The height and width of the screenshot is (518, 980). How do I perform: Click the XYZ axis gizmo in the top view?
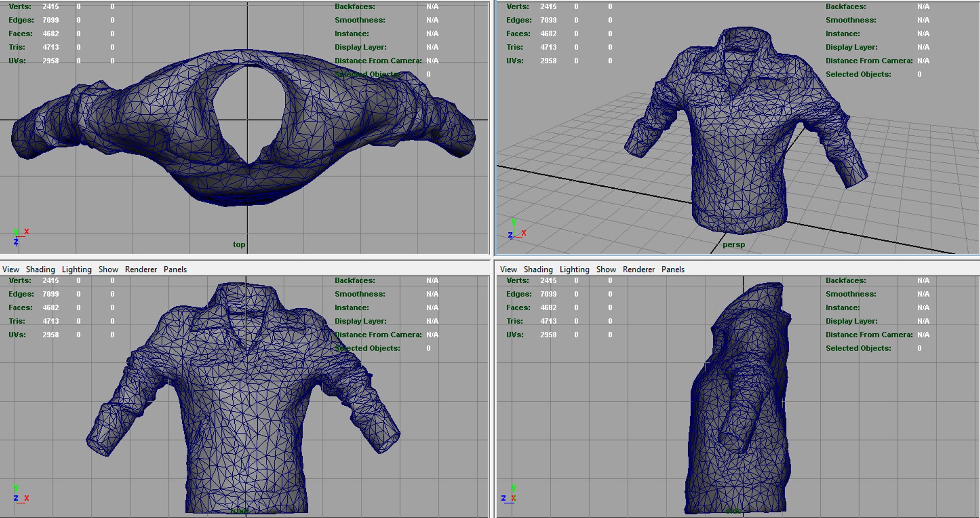[20, 237]
